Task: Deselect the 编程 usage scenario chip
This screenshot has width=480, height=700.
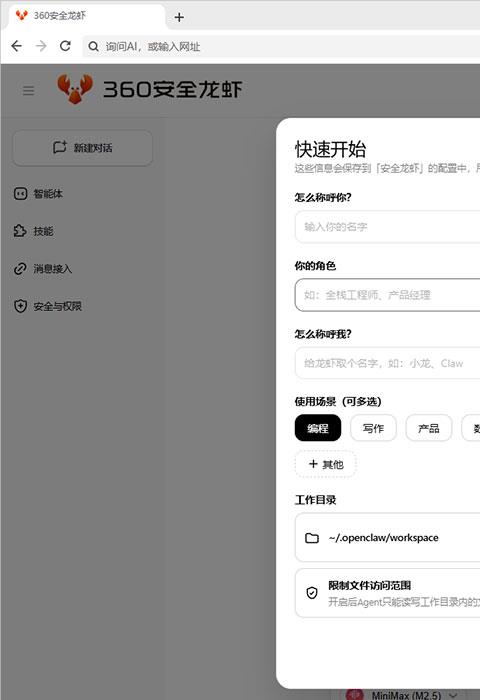Action: click(318, 428)
